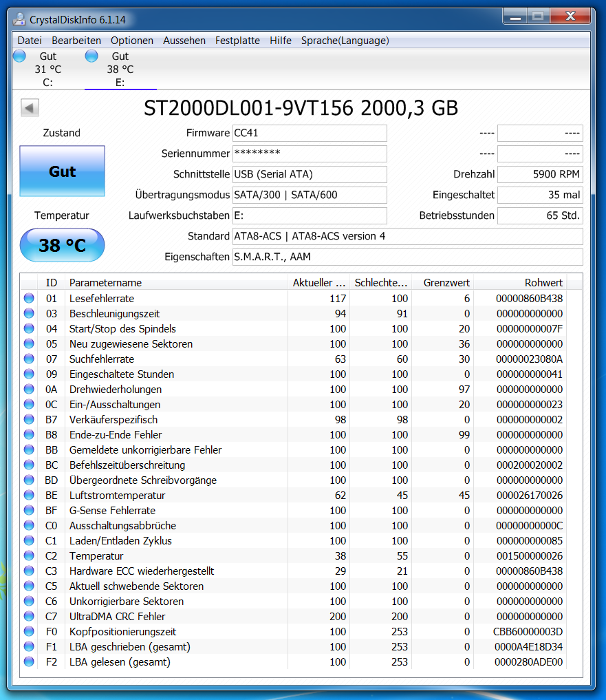Image resolution: width=606 pixels, height=700 pixels.
Task: Click the status orb for Ein-/Ausschaltungen
Action: (29, 405)
